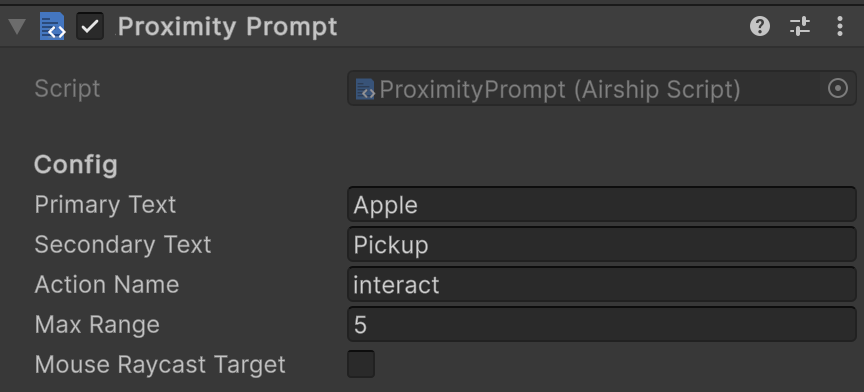
Task: Collapse the Proximity Prompt component foldout
Action: 17,26
